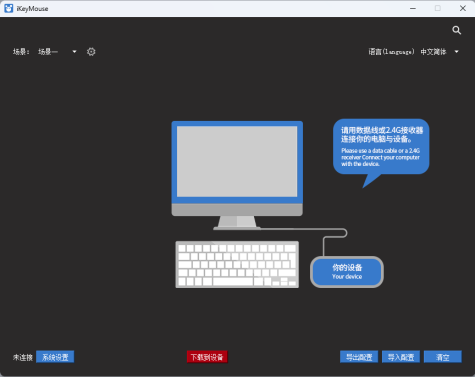Click 导出配置 export configuration button
Image resolution: width=475 pixels, height=377 pixels.
click(x=359, y=357)
